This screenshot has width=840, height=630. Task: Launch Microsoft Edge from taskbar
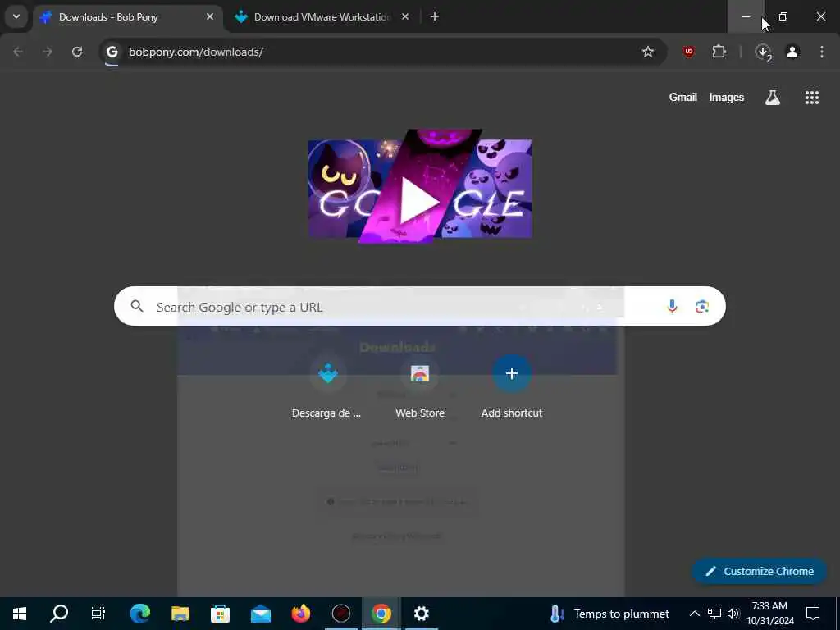coord(139,614)
